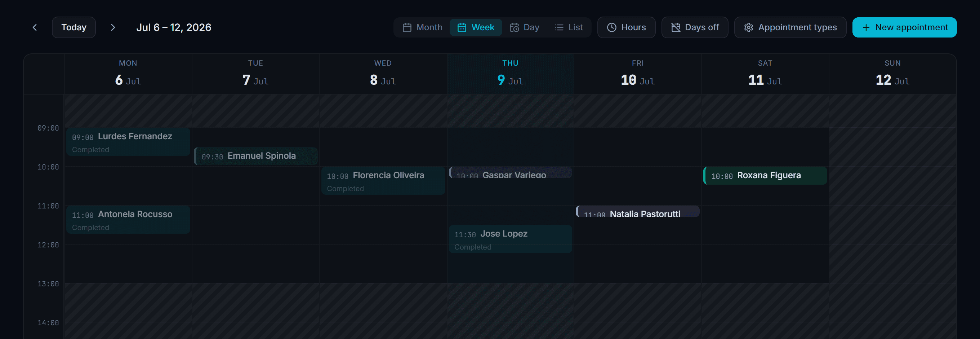Open Emanuel Spinola 09:30 appointment
The height and width of the screenshot is (339, 980).
tap(256, 156)
